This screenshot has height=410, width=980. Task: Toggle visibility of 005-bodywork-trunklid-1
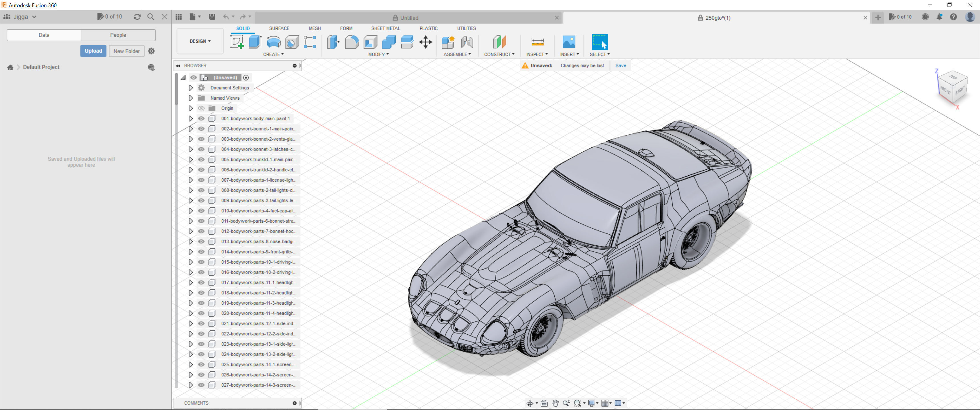tap(201, 160)
